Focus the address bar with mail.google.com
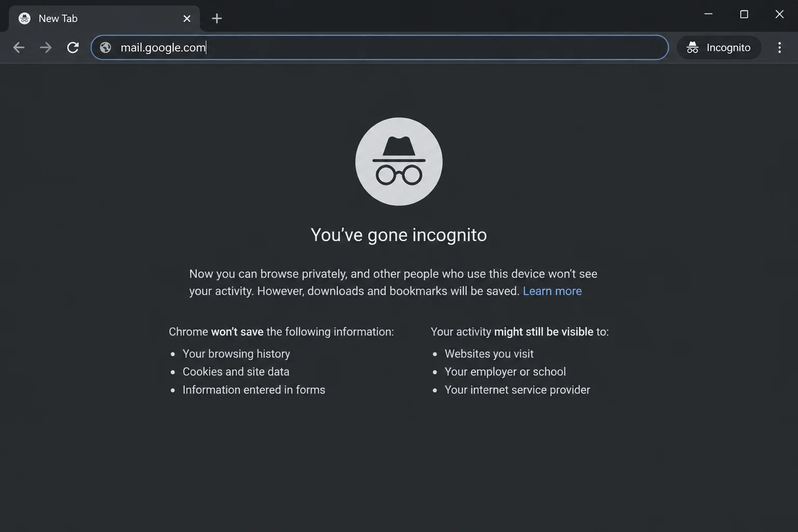798x532 pixels. (x=379, y=47)
